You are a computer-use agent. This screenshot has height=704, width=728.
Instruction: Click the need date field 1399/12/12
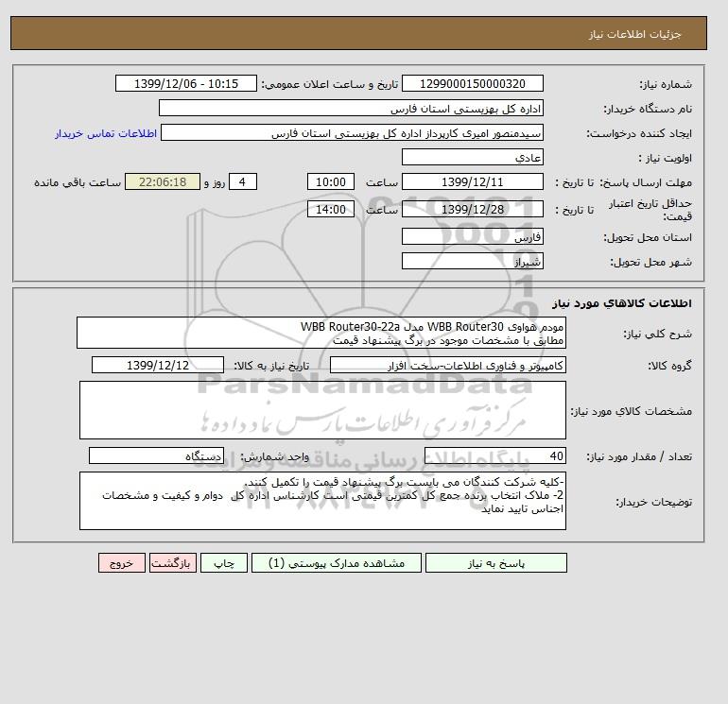coord(157,365)
